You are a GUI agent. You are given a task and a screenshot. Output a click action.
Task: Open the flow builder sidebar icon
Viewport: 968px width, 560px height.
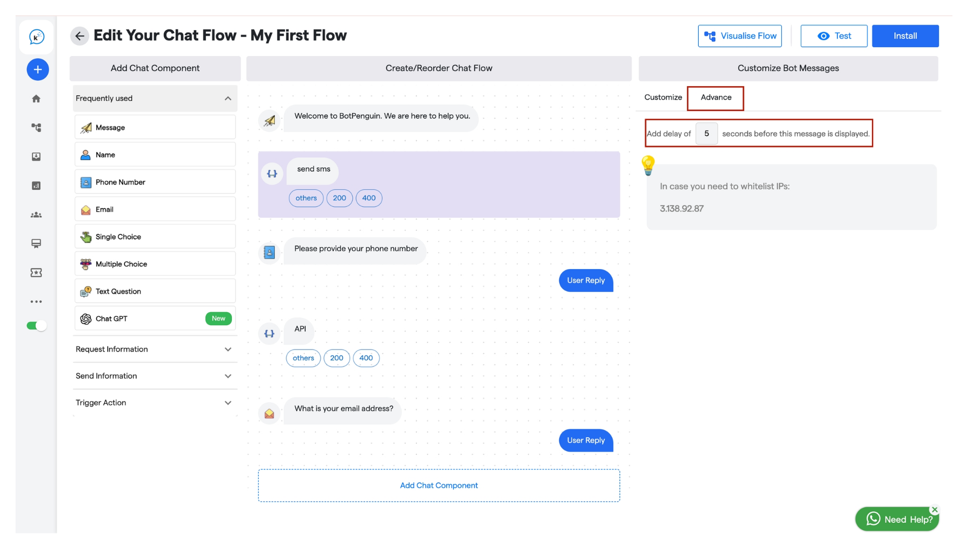[36, 128]
